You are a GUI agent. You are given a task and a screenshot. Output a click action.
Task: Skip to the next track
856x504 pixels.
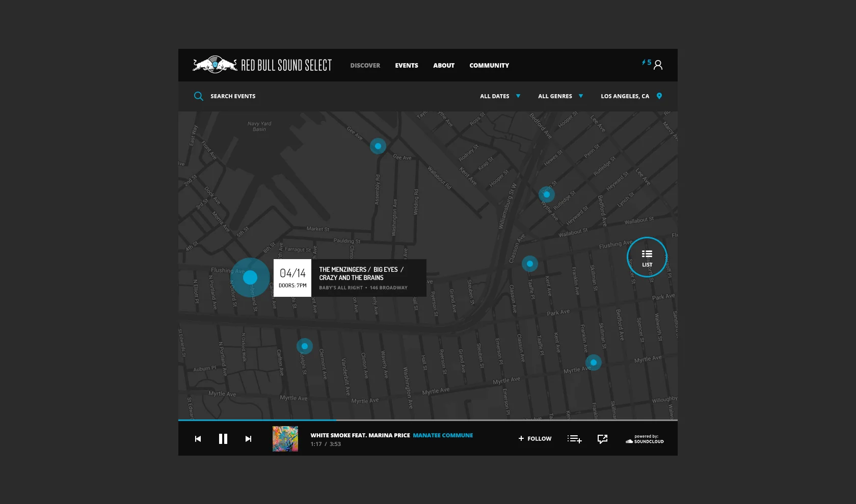point(248,439)
